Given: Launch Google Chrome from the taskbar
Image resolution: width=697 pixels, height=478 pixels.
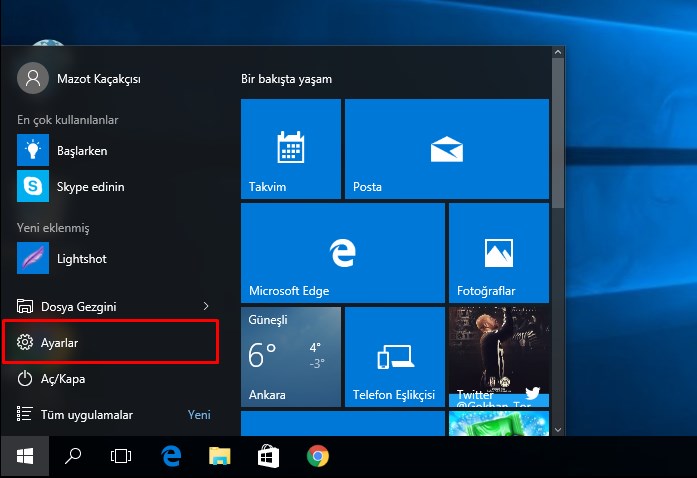Looking at the screenshot, I should 318,457.
